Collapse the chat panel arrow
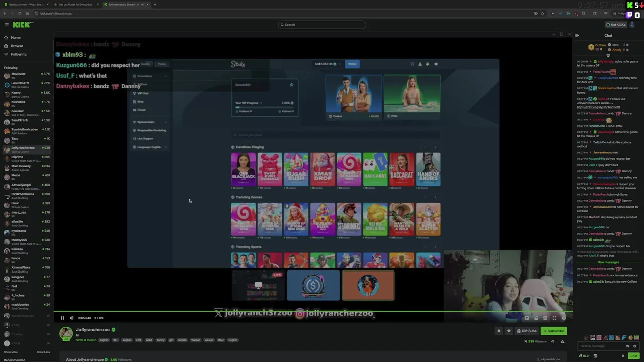Image resolution: width=644 pixels, height=362 pixels. (x=577, y=36)
